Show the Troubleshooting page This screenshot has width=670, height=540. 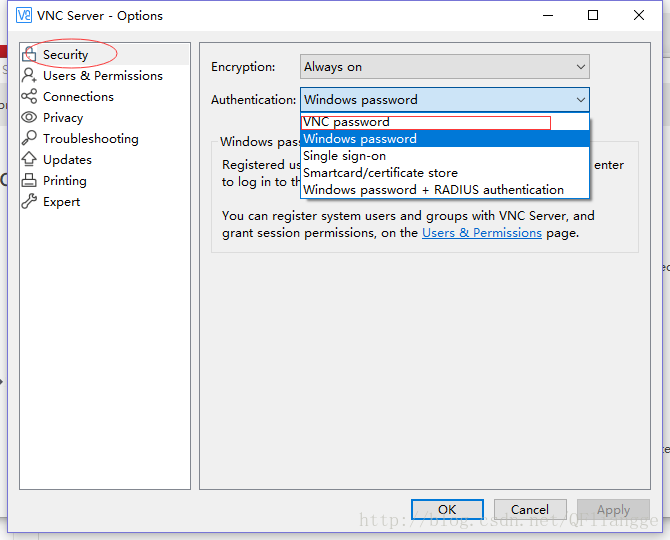[105, 138]
